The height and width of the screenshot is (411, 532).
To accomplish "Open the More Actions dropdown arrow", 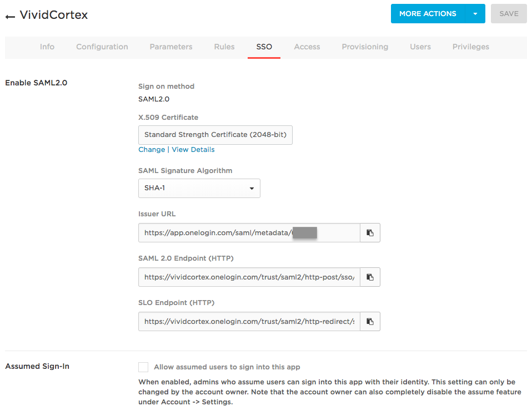I will pyautogui.click(x=475, y=14).
